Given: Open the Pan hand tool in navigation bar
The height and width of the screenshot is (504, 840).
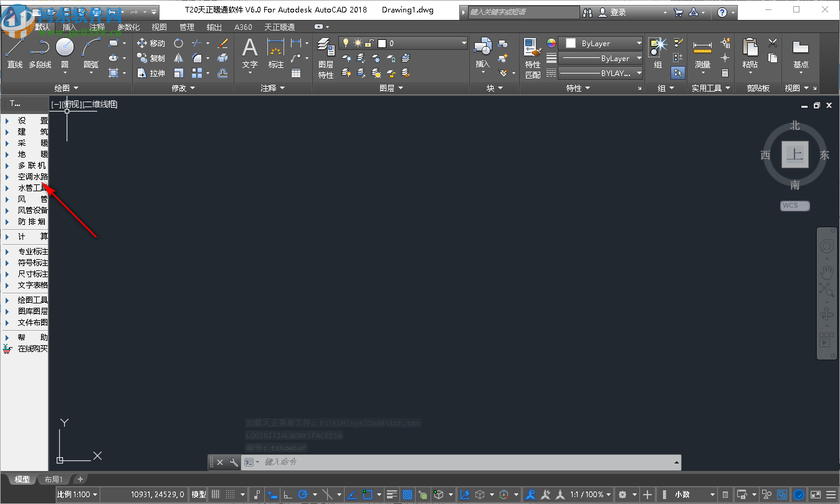Looking at the screenshot, I should (x=827, y=271).
